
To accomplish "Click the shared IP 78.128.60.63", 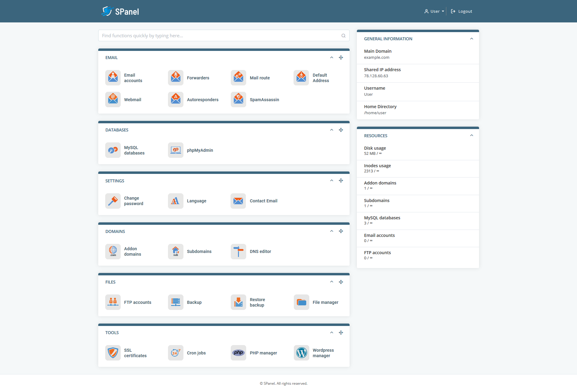I will pyautogui.click(x=376, y=76).
